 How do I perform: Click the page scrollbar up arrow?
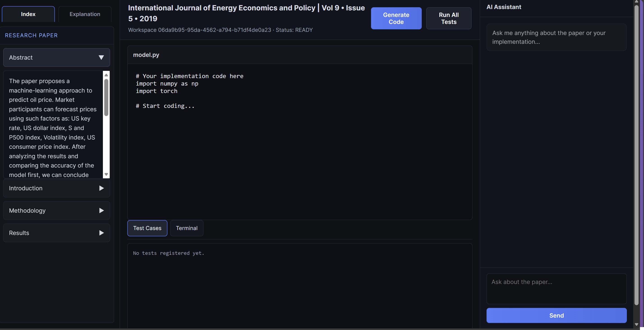click(636, 2)
